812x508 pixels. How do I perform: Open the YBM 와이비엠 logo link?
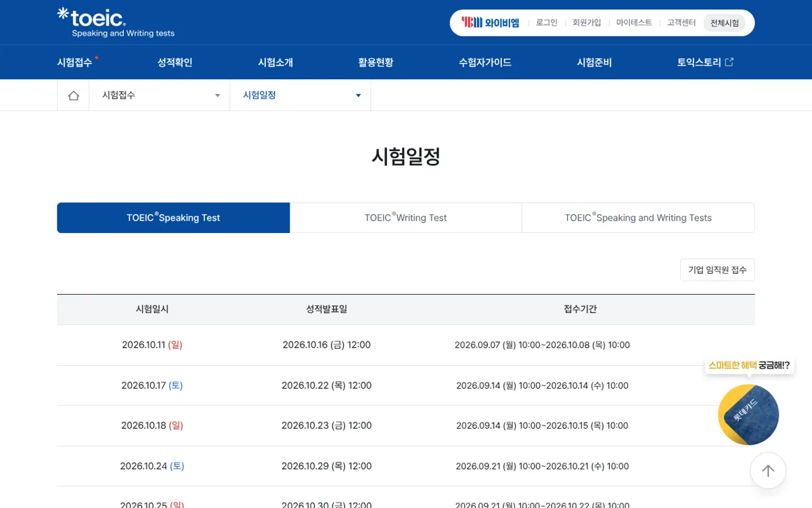490,22
